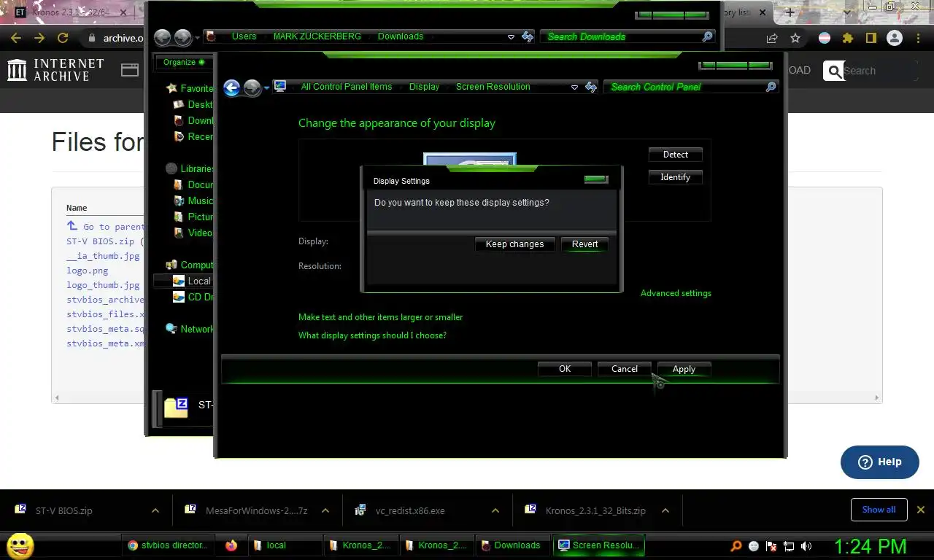The width and height of the screenshot is (934, 560).
Task: Open ST-V BIOS.zip link on archive page
Action: point(101,241)
